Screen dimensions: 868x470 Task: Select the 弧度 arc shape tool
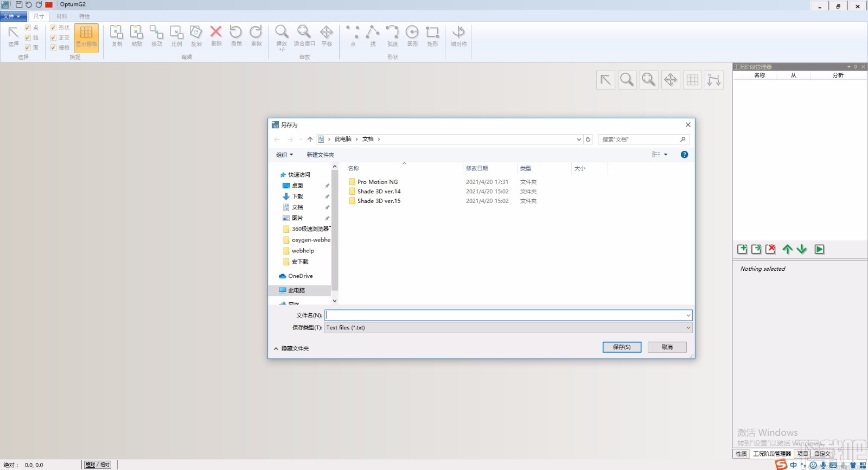click(x=392, y=36)
